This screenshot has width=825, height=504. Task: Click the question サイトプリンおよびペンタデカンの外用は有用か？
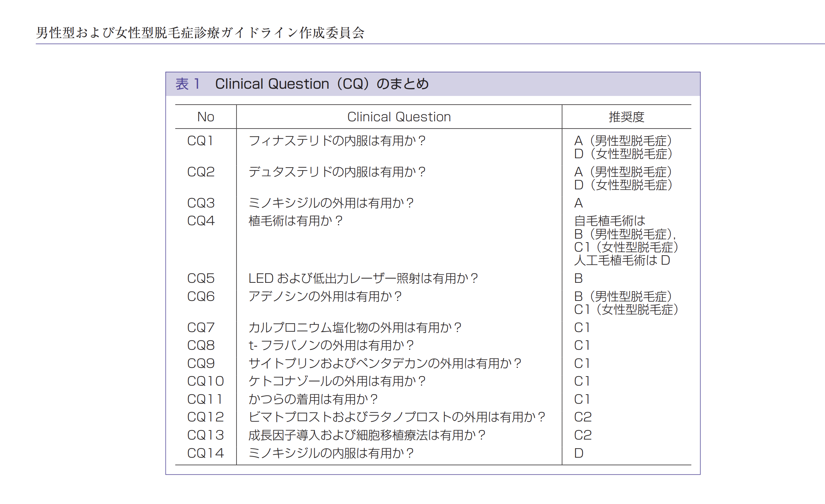tap(385, 364)
